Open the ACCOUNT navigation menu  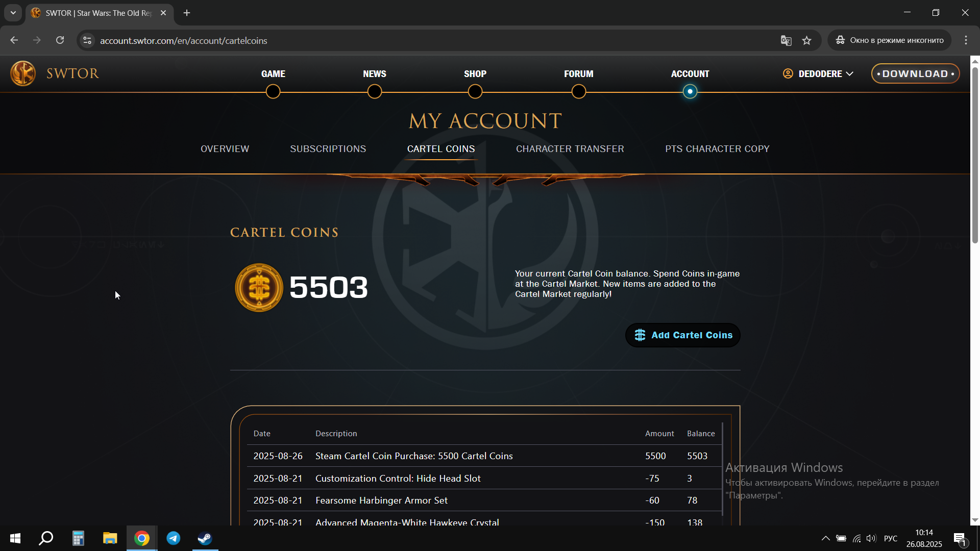tap(690, 74)
